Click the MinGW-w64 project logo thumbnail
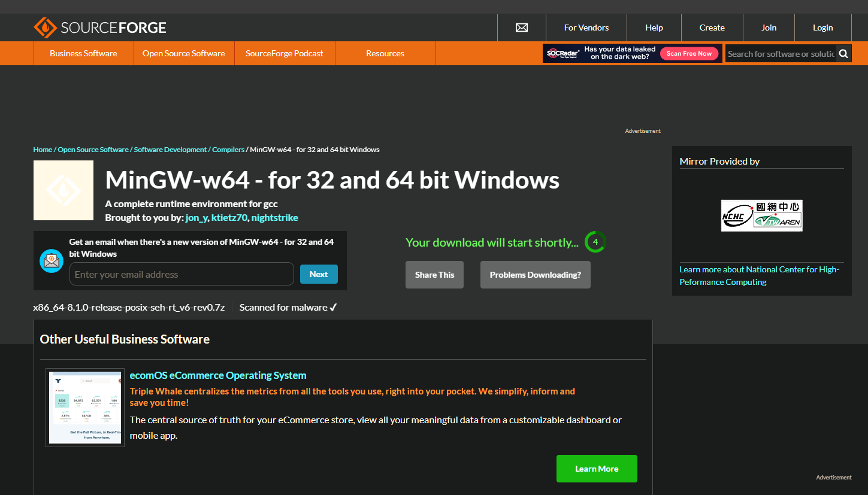This screenshot has height=495, width=868. click(x=63, y=190)
